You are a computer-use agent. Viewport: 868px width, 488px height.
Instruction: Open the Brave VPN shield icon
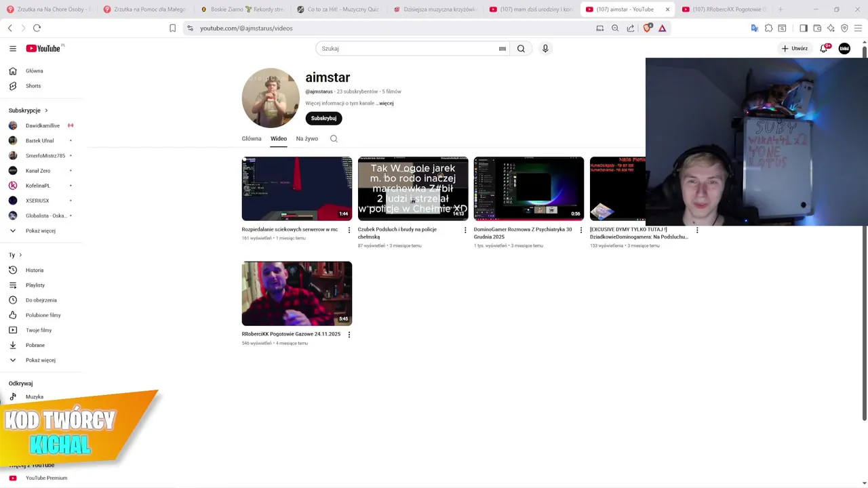coord(844,28)
